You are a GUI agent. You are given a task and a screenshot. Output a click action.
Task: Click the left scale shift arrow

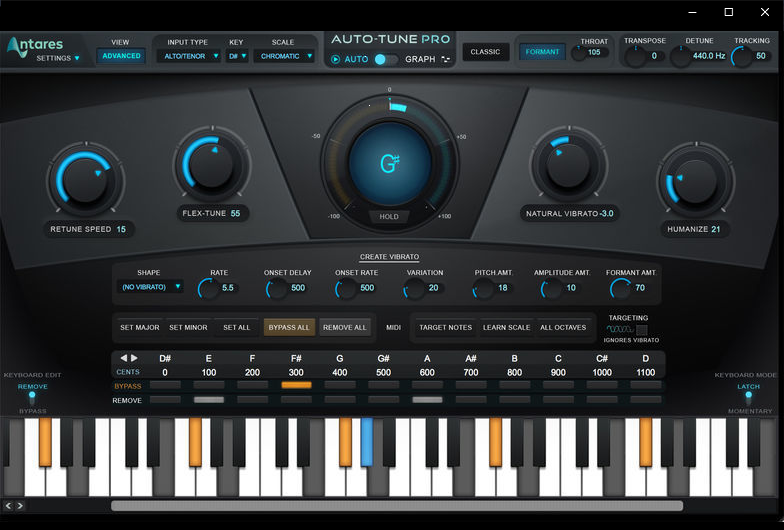(123, 358)
